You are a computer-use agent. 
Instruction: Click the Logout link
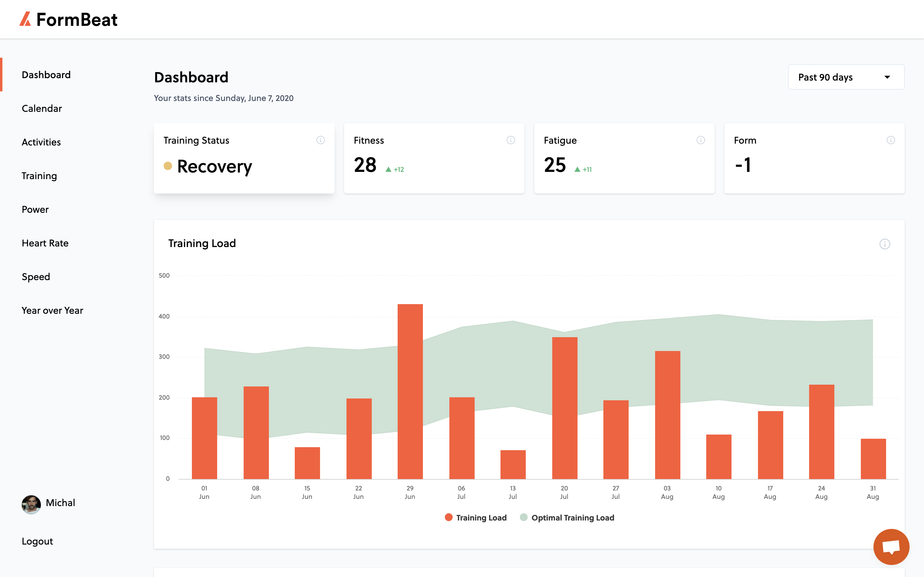pos(37,541)
